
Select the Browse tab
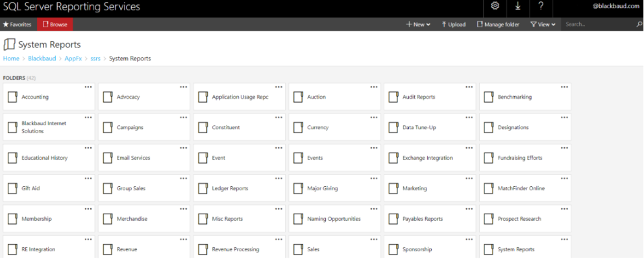[x=55, y=24]
